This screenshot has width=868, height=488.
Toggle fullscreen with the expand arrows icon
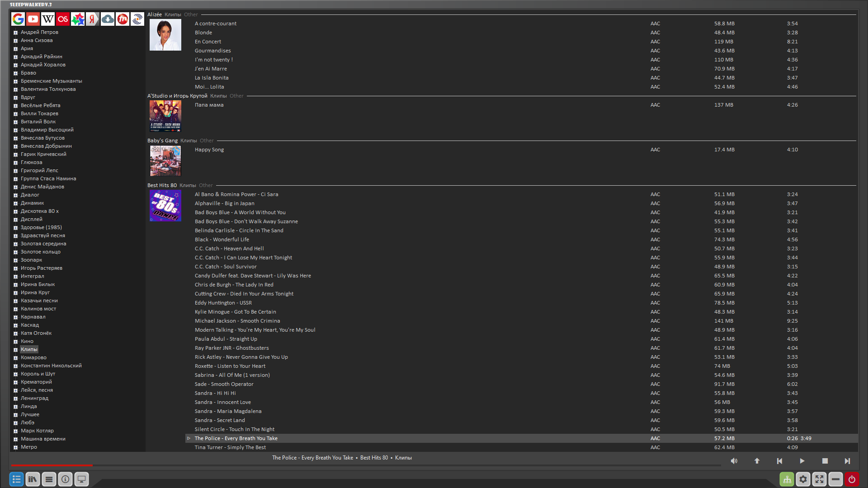tap(820, 479)
